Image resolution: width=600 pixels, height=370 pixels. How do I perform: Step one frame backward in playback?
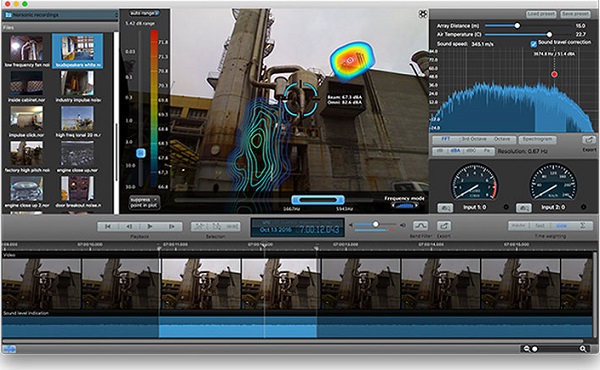pyautogui.click(x=129, y=227)
